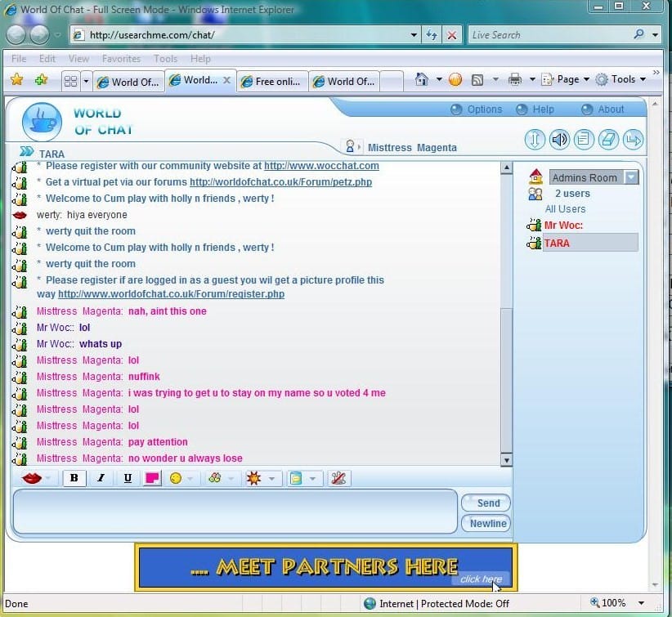672x617 pixels.
Task: Expand the lips avatar dropdown arrow
Action: coord(48,478)
